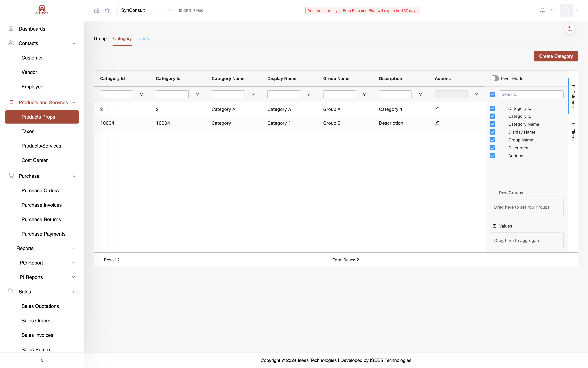Toggle dark mode moon icon
The width and height of the screenshot is (588, 368).
[x=570, y=29]
